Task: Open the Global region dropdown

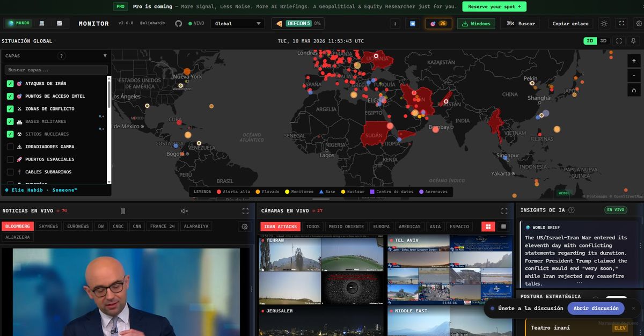Action: [x=237, y=23]
